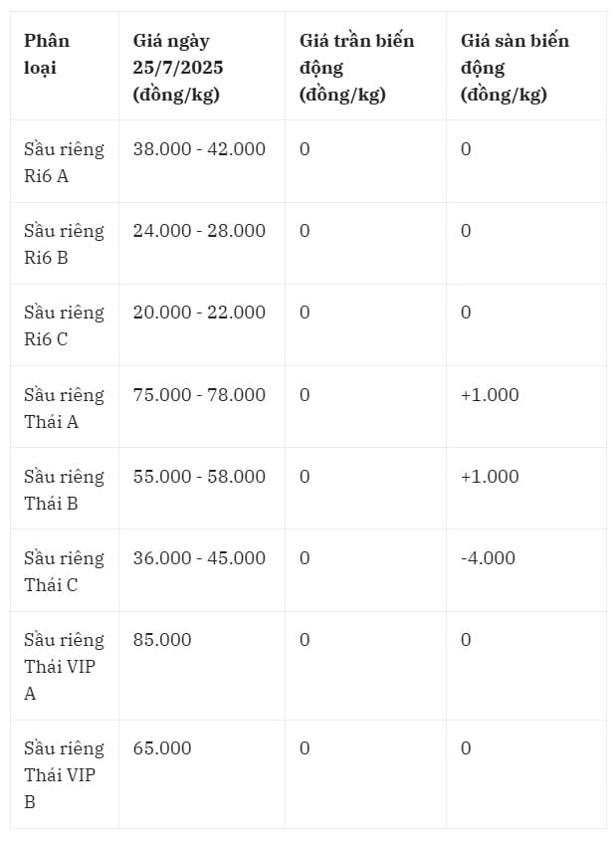Click the 'Sầu riêng Thái VIP A' label
The height and width of the screenshot is (843, 616).
64,667
